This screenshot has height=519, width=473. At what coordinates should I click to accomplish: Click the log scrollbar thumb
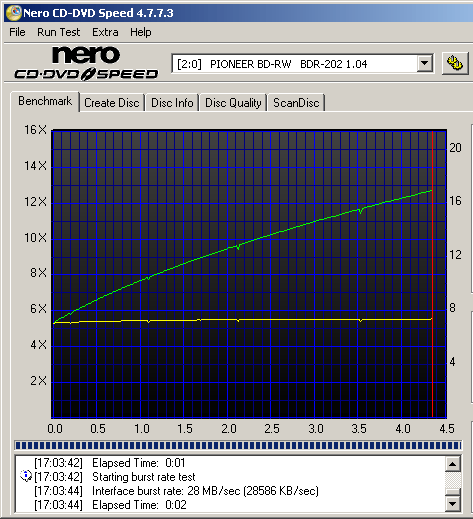[453, 493]
